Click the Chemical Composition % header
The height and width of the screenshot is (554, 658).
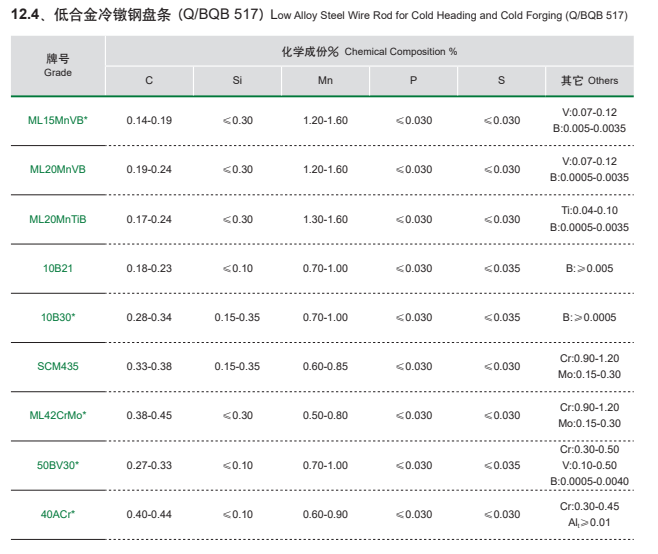click(369, 51)
